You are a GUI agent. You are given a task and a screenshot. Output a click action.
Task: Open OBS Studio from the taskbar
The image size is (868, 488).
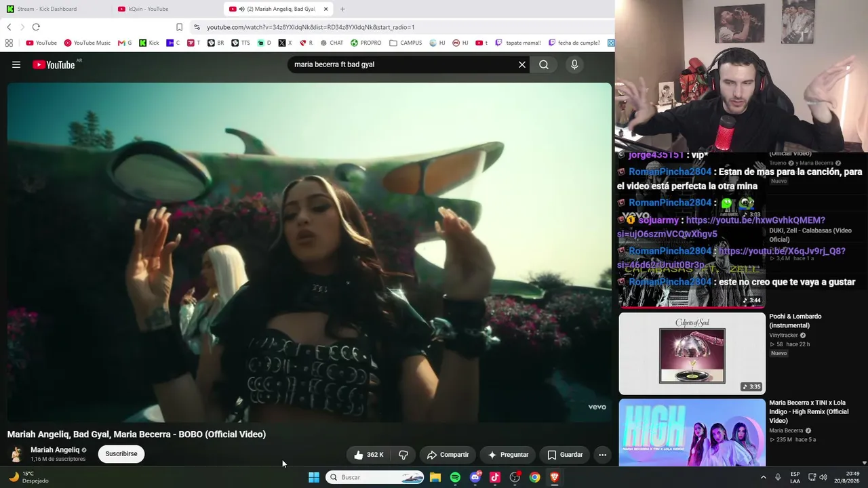tap(515, 477)
